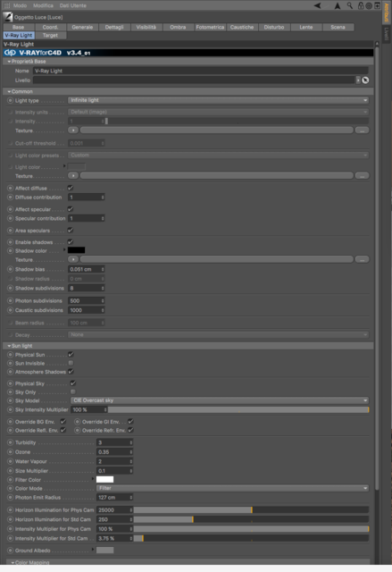Screen dimensions: 392x572
Task: Click the grip icon left of Modo
Action: tap(7, 5)
